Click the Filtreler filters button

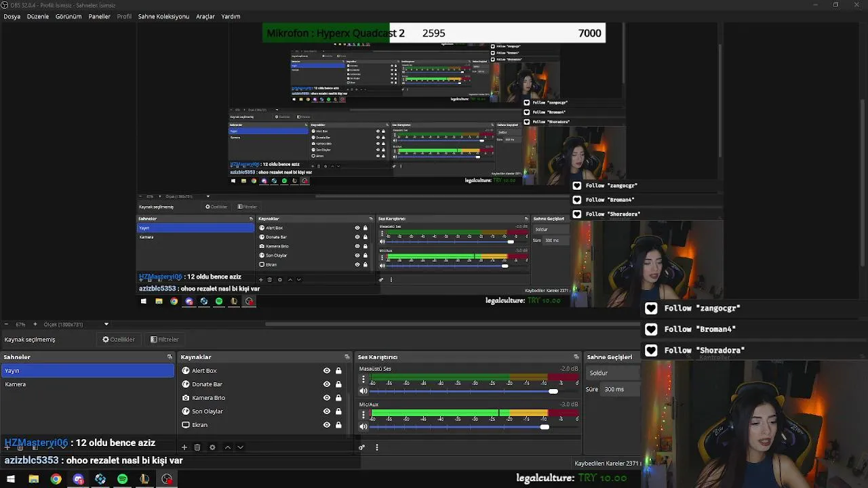tap(165, 340)
